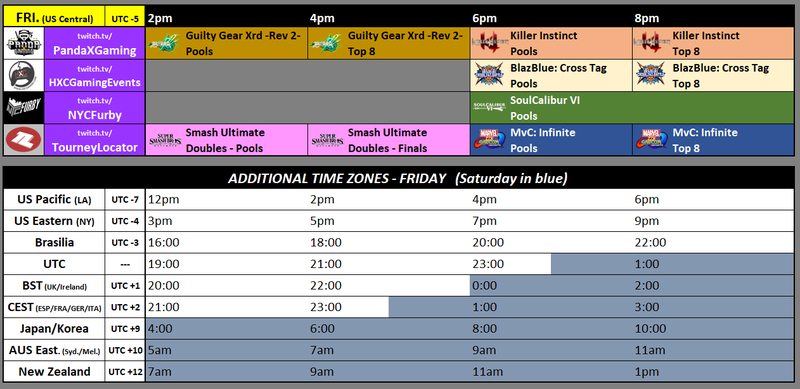Click the PandaXGaming channel logo
Image resolution: width=800 pixels, height=389 pixels.
pos(24,43)
